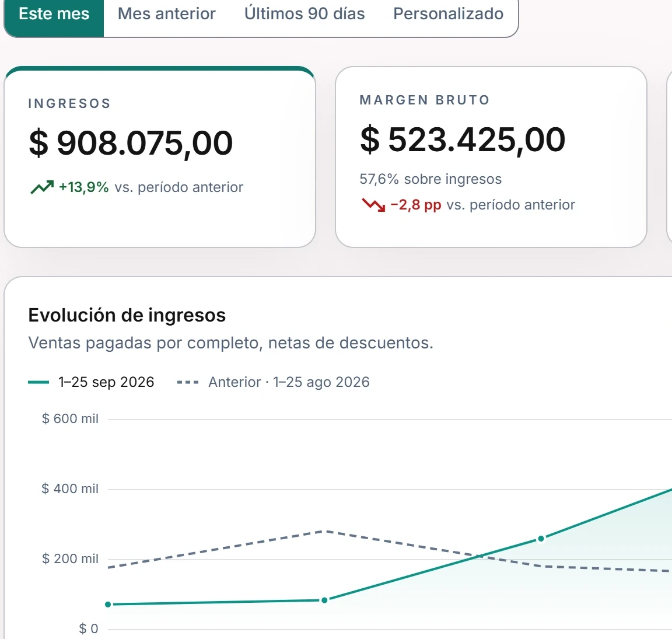This screenshot has height=639, width=672.
Task: Click the "57,6% sobre ingresos" text
Action: (430, 179)
